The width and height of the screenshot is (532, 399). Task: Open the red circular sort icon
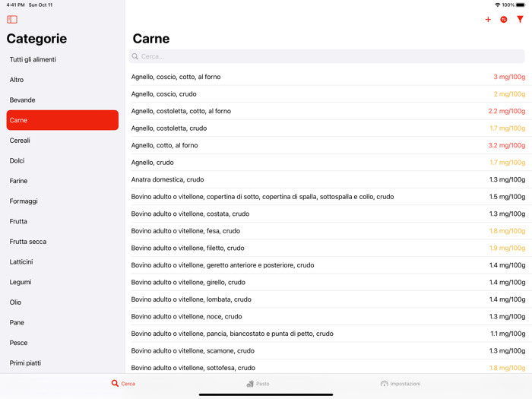504,20
